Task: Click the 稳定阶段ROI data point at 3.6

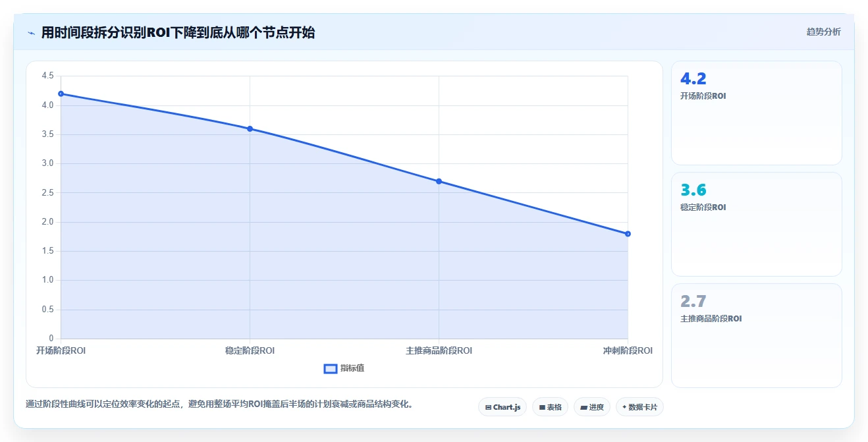Action: pyautogui.click(x=250, y=128)
